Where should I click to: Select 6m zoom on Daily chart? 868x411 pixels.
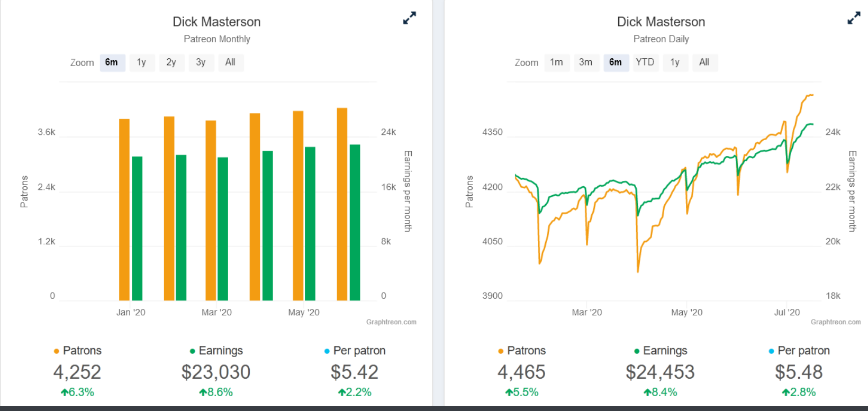tap(616, 62)
